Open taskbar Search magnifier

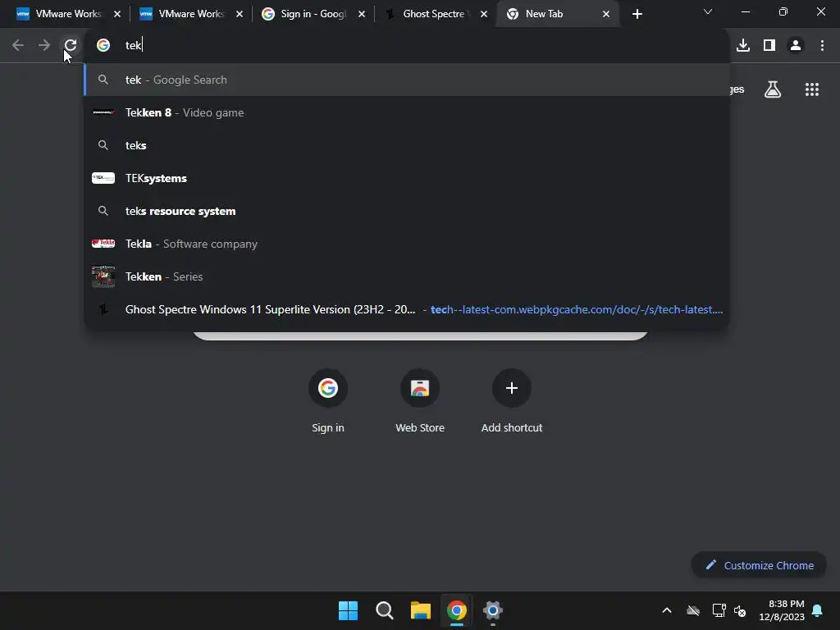(384, 610)
